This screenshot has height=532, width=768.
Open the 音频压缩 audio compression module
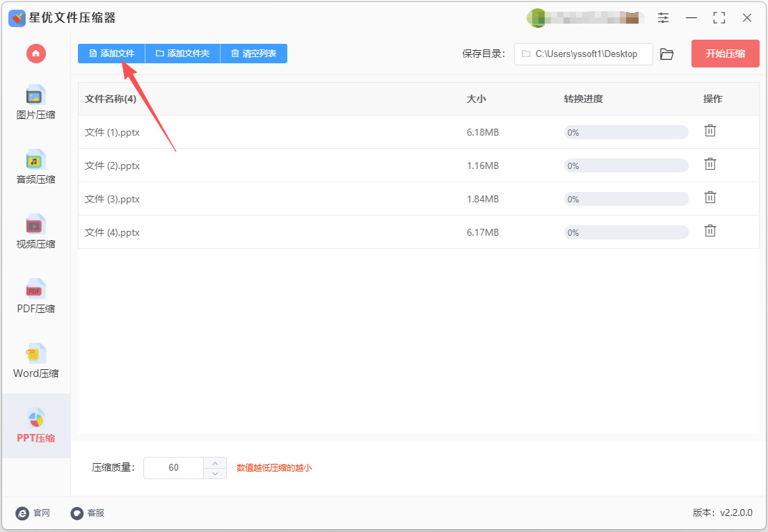(x=35, y=168)
